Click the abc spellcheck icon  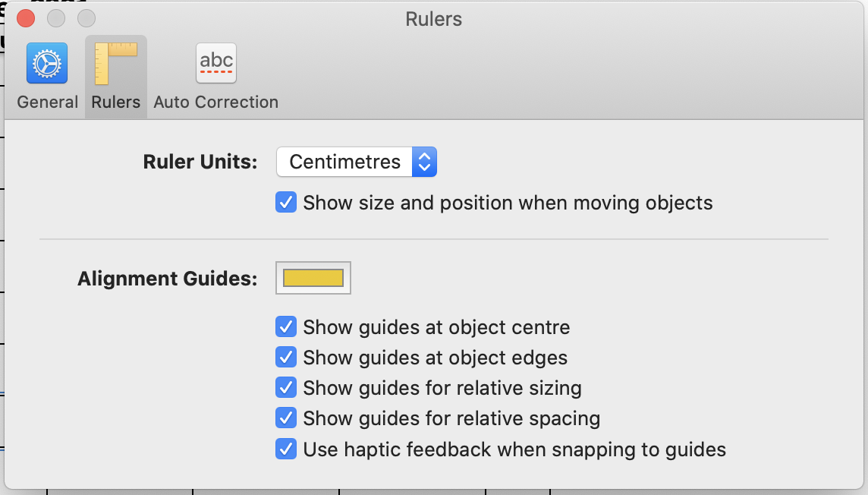215,63
